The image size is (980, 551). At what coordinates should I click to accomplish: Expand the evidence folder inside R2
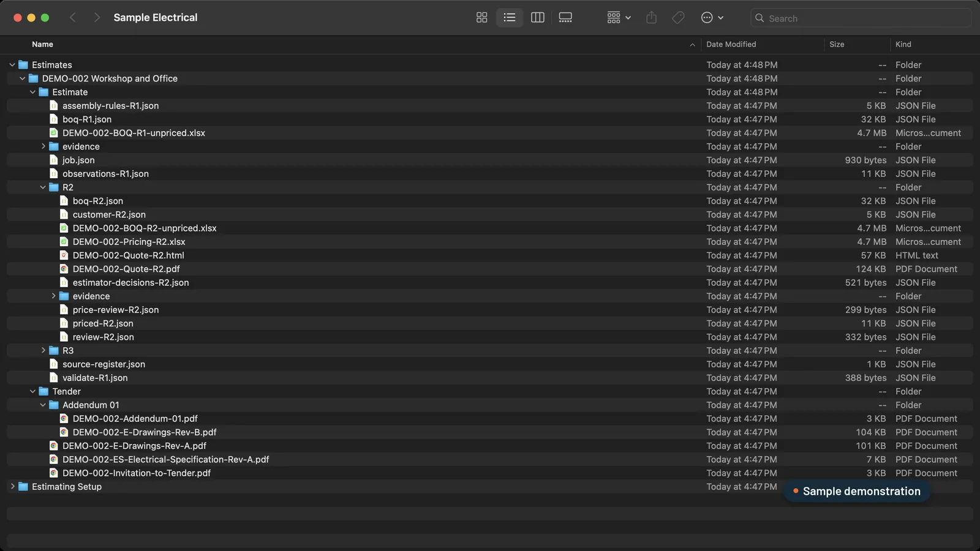[x=53, y=296]
